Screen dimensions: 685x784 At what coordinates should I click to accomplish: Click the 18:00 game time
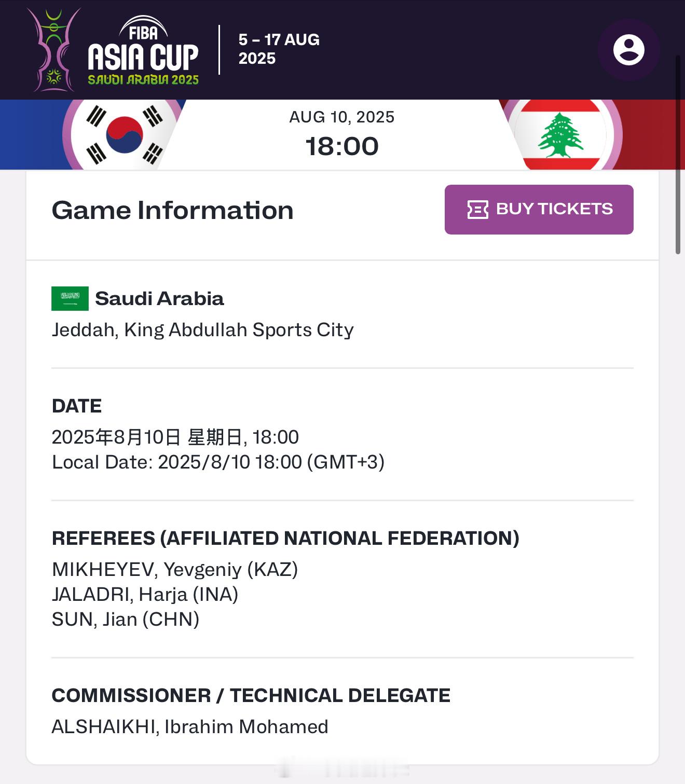341,146
